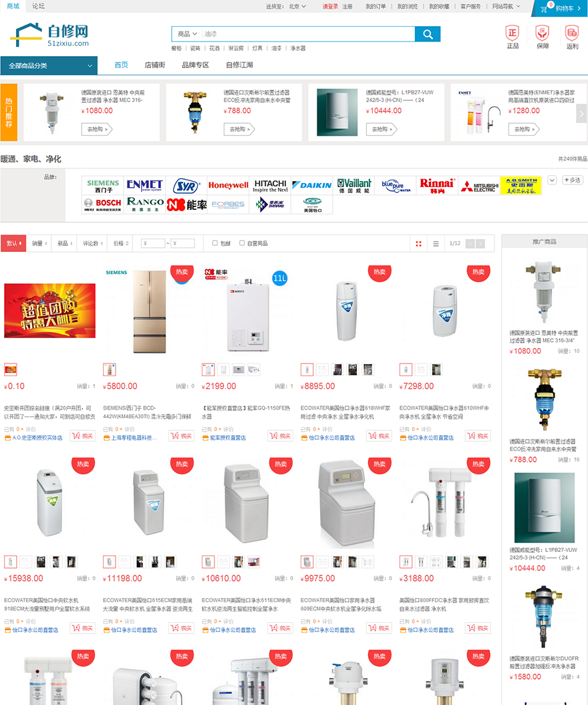
Task: Advance hot recommendations carousel right arrow
Action: tap(582, 114)
